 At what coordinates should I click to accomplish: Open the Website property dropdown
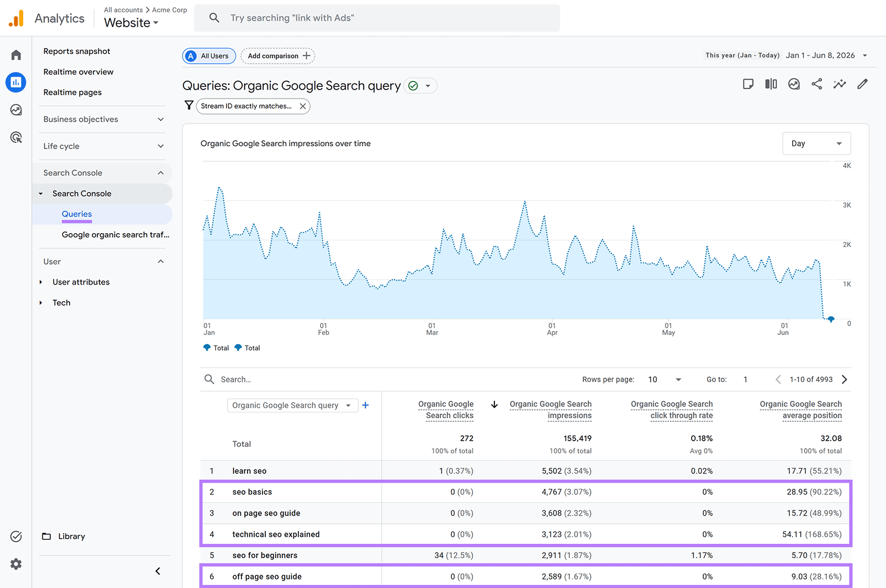[x=131, y=23]
